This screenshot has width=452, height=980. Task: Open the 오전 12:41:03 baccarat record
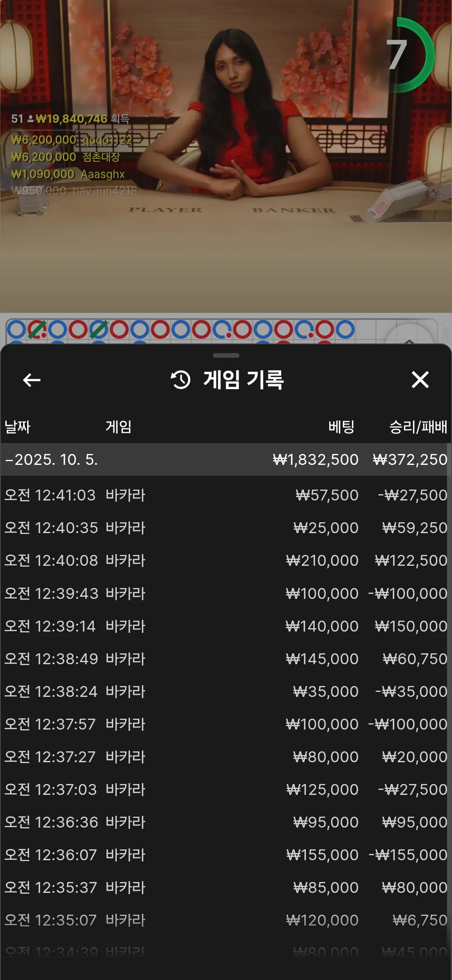pos(226,495)
